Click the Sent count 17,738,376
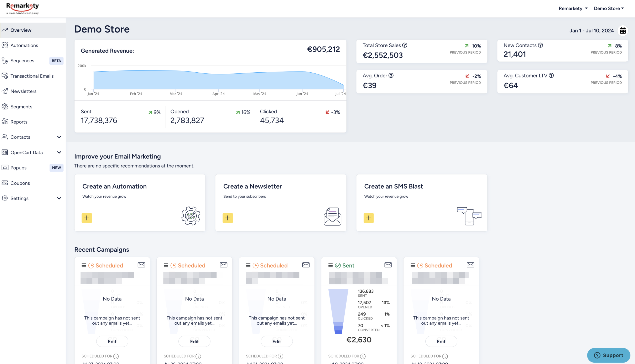 [99, 121]
